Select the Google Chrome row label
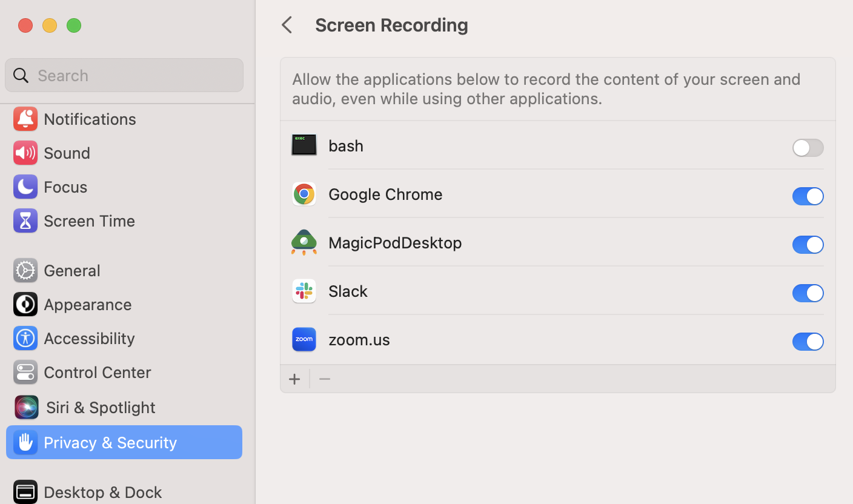Screen dimensions: 853x504 point(385,194)
